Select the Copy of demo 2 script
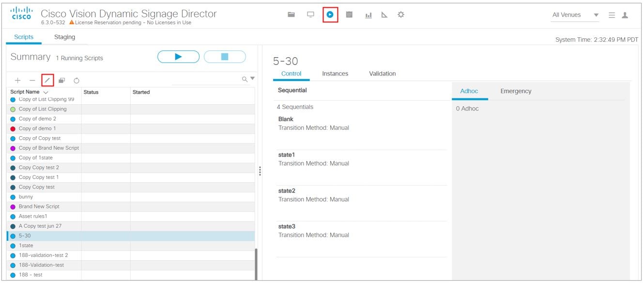644x284 pixels. click(x=131, y=119)
